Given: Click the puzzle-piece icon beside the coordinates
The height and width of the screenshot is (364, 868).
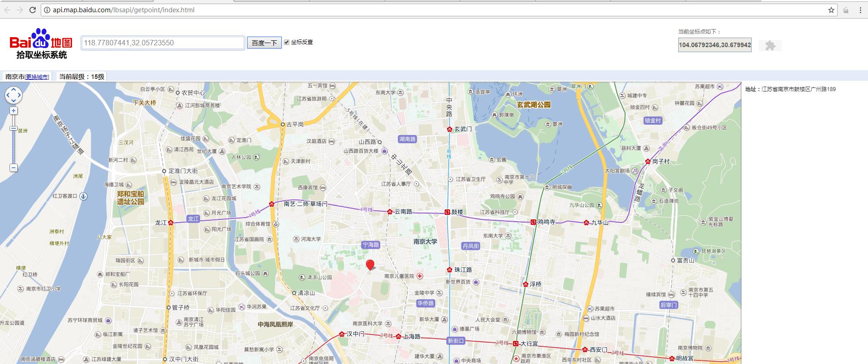Looking at the screenshot, I should (770, 45).
